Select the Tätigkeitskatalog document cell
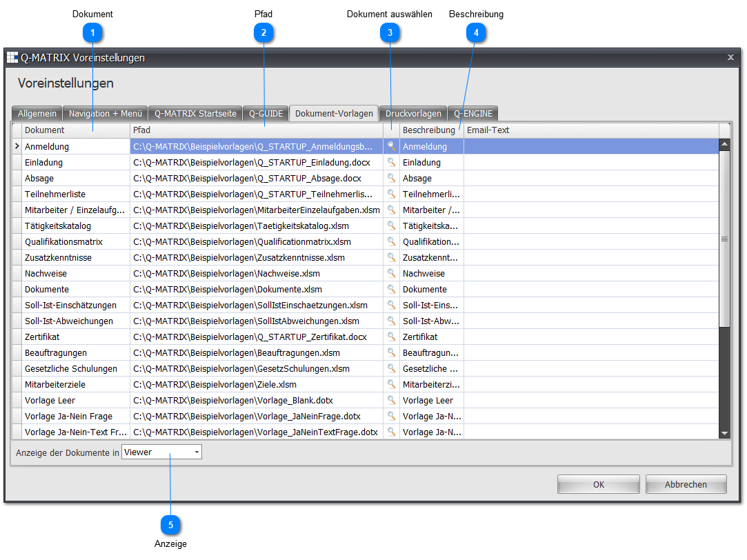This screenshot has width=747, height=560. point(76,226)
